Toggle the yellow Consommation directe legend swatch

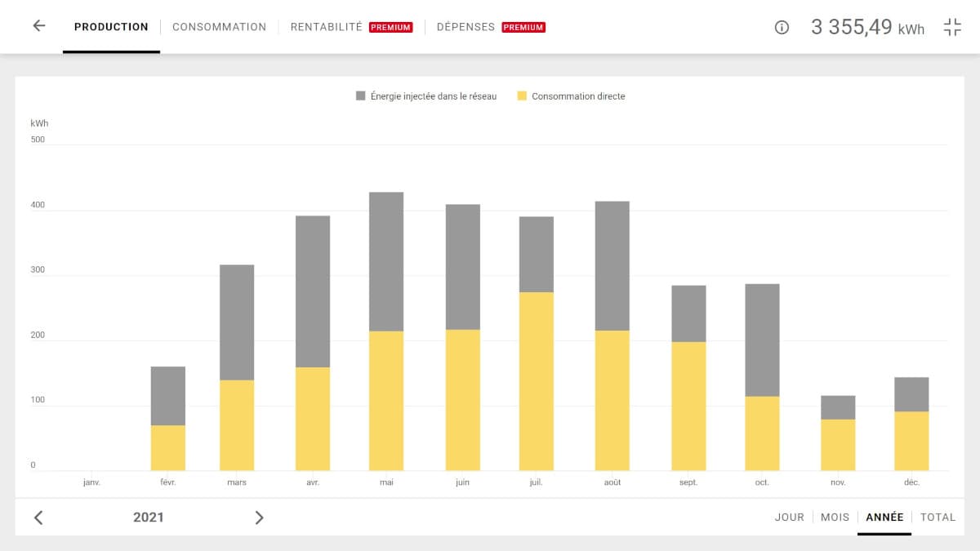(x=522, y=96)
